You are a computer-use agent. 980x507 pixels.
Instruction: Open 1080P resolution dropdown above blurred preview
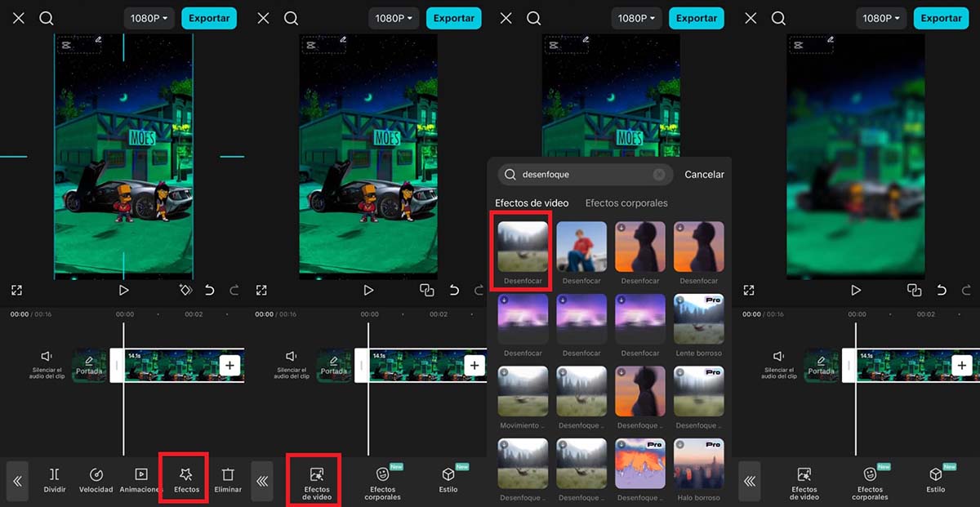pos(880,18)
